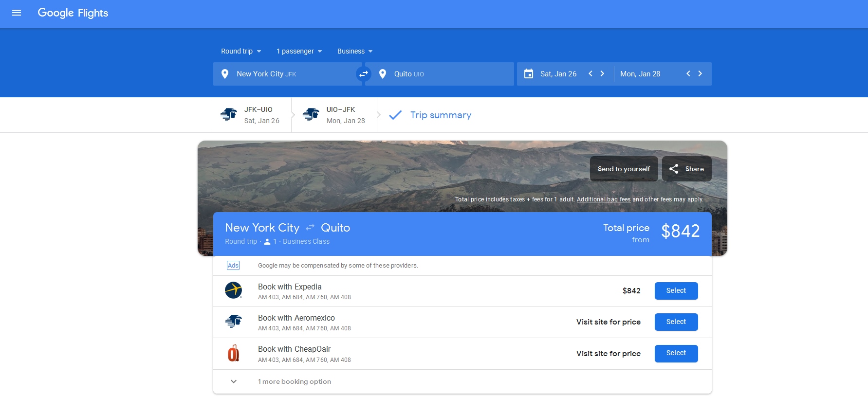Open the Trip summary step

pyautogui.click(x=441, y=115)
